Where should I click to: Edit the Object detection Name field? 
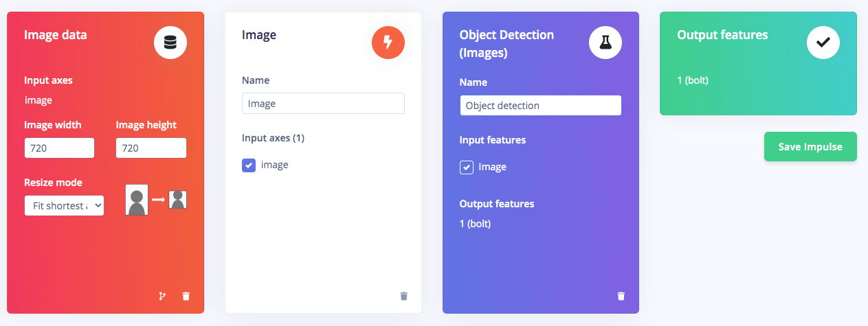pyautogui.click(x=541, y=106)
